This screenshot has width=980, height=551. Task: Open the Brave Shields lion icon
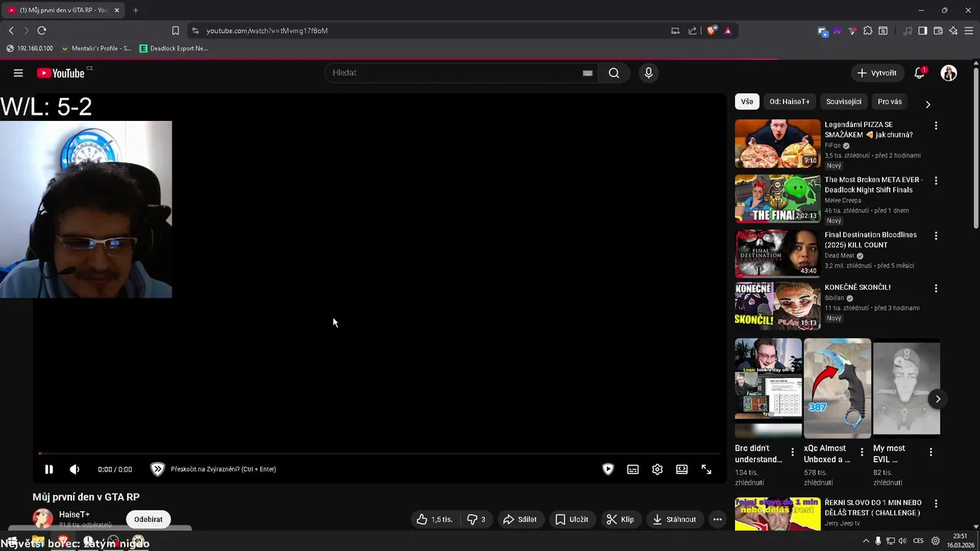pyautogui.click(x=712, y=31)
